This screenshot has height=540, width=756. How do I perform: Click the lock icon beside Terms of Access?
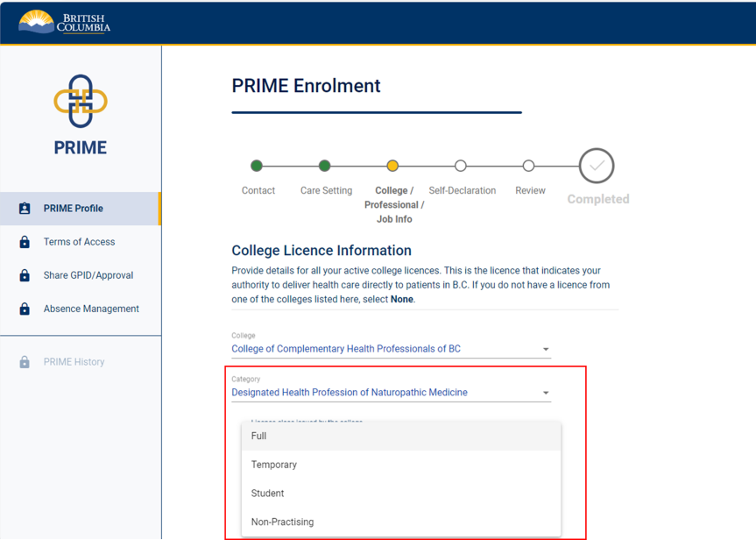[x=27, y=241]
